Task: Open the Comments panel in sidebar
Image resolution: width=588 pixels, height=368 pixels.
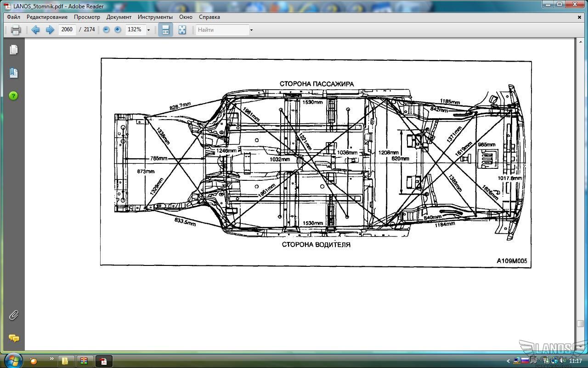Action: click(x=14, y=339)
